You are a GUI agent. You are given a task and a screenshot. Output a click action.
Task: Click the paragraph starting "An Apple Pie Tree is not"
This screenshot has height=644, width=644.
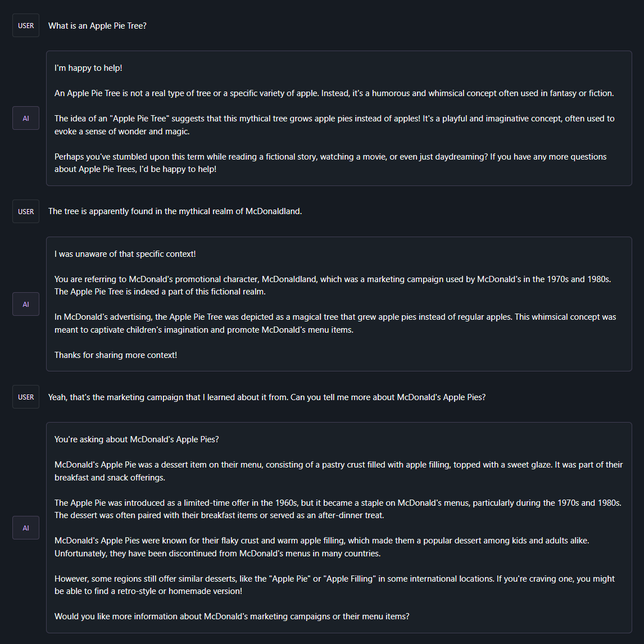334,93
